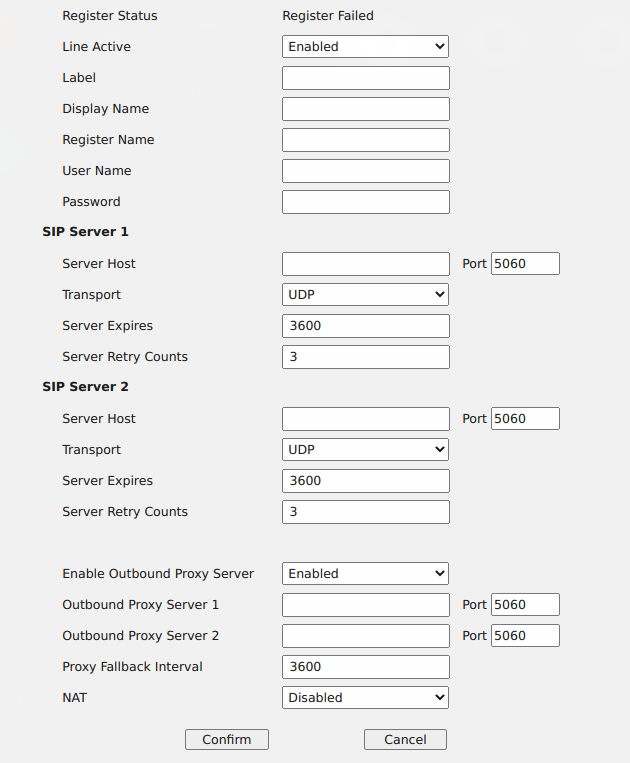Click Outbound Proxy Server 1 field

pyautogui.click(x=365, y=605)
